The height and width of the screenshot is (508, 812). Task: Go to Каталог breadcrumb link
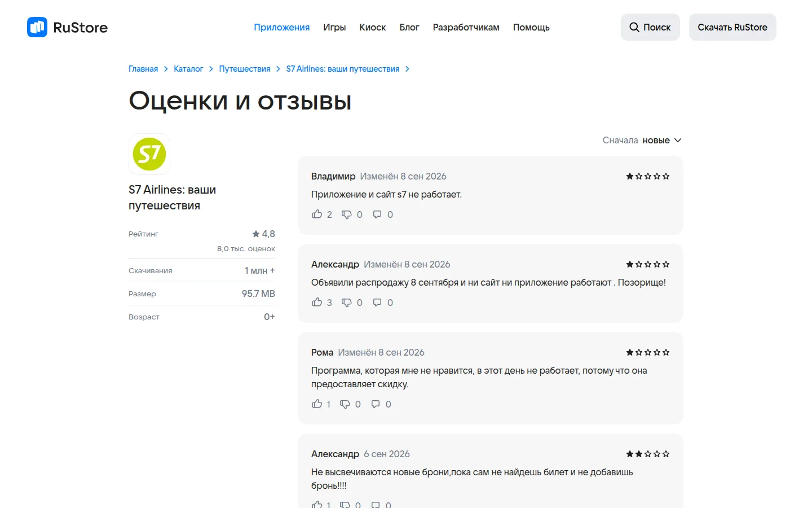[188, 69]
